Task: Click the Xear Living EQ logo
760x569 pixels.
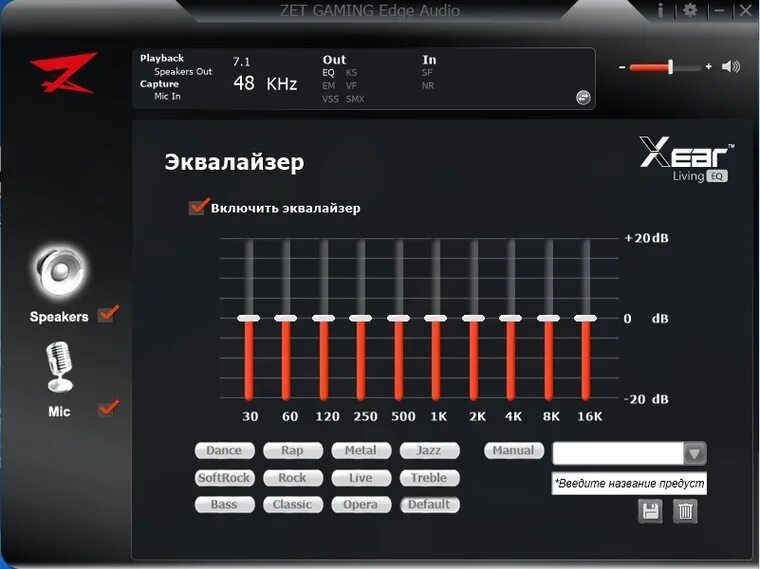Action: click(x=687, y=158)
